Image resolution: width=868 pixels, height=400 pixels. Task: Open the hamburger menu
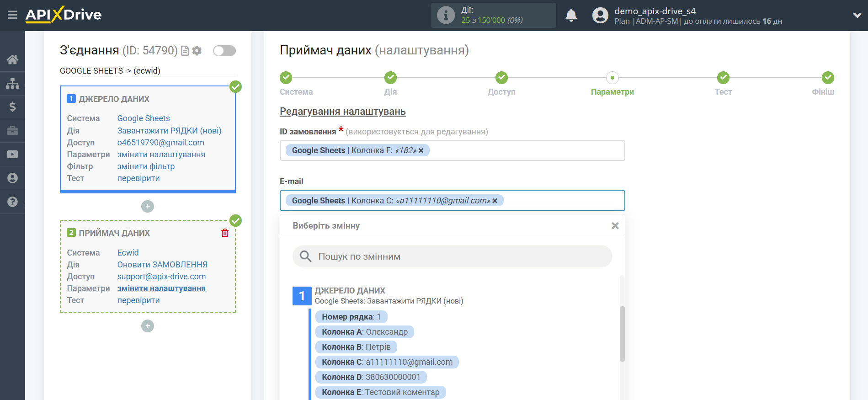(12, 15)
